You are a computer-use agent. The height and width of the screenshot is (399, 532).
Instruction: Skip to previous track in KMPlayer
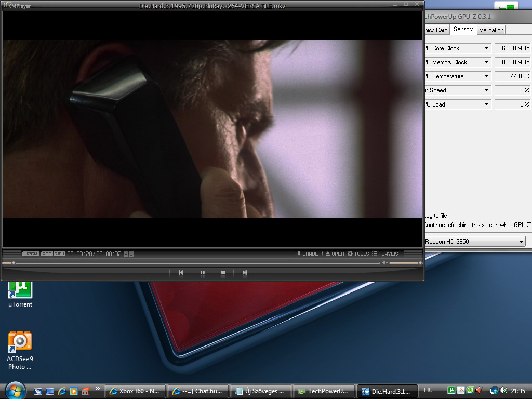180,272
